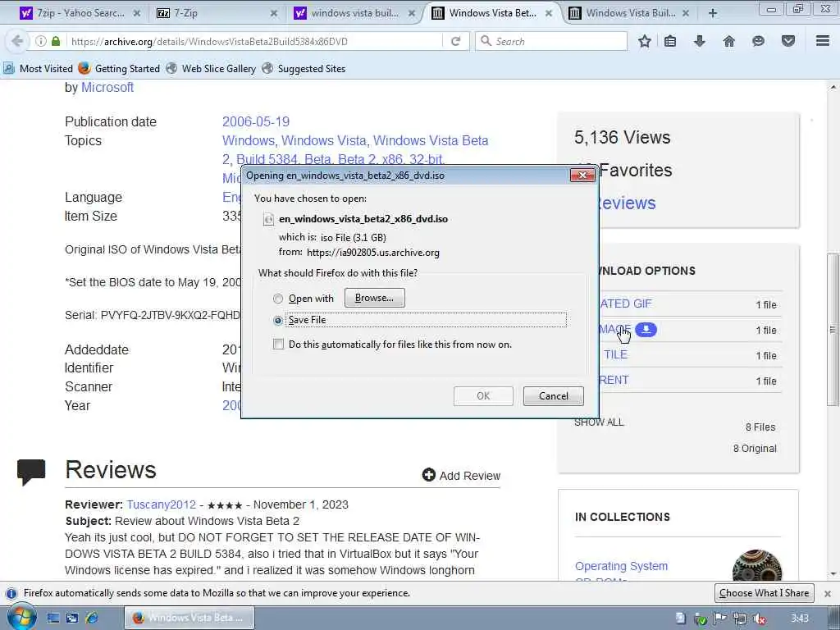Viewport: 840px width, 630px height.
Task: Open Suggested Sites bookmark
Action: tap(304, 69)
